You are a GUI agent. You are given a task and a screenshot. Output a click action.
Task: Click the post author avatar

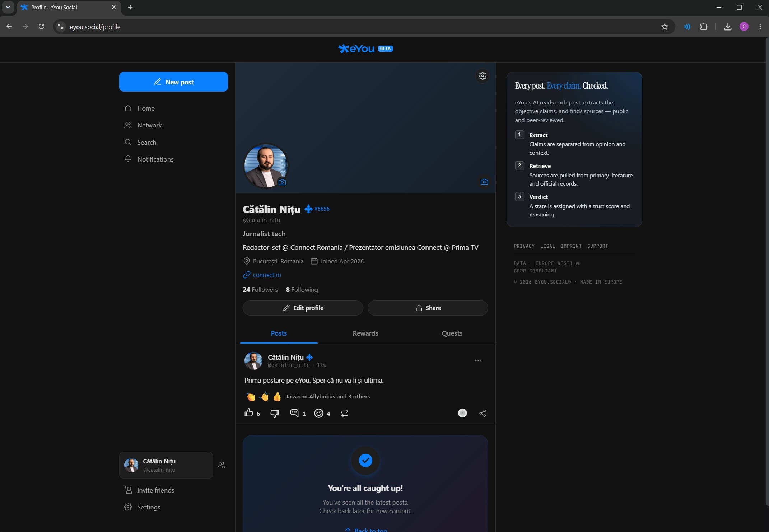coord(253,361)
